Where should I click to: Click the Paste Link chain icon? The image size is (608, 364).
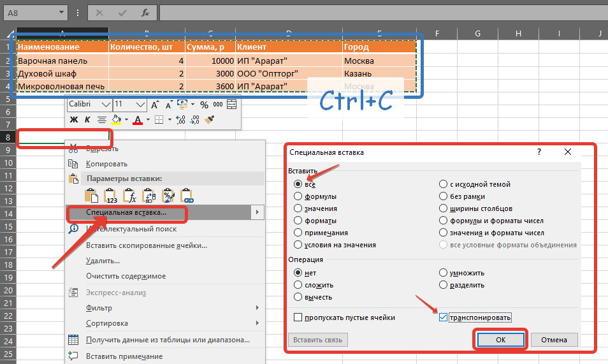[187, 195]
